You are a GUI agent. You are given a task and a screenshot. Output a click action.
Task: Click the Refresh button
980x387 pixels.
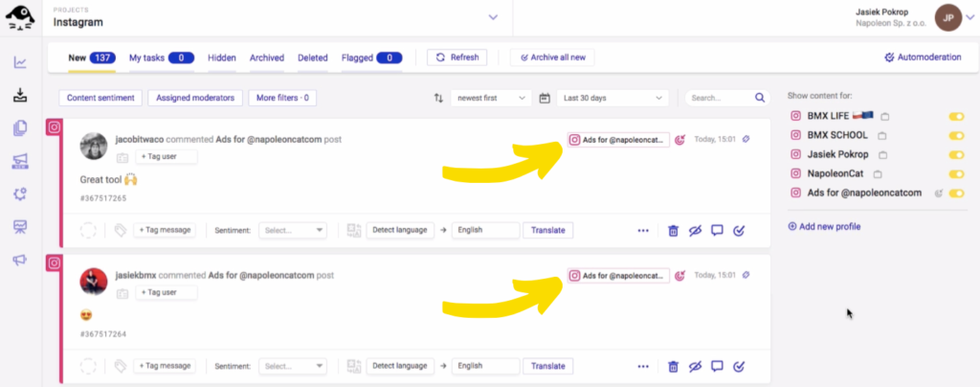point(457,57)
